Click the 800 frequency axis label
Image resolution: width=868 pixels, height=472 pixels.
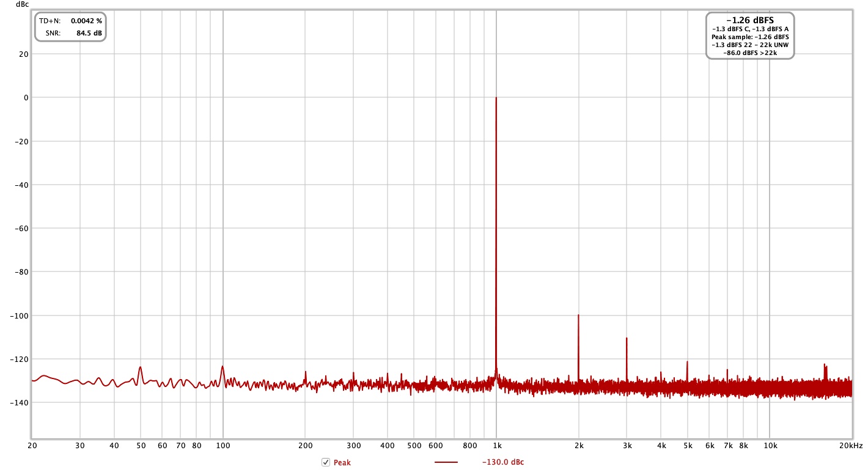tap(470, 446)
